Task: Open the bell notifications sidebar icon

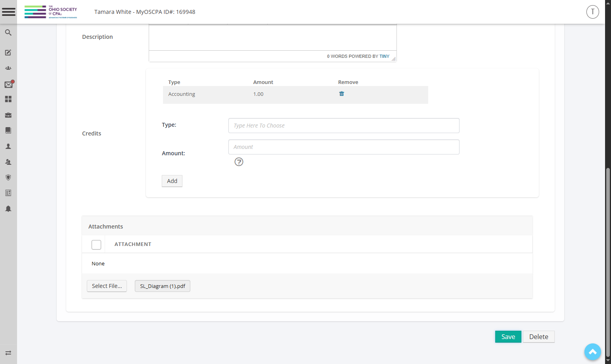Action: 8,209
